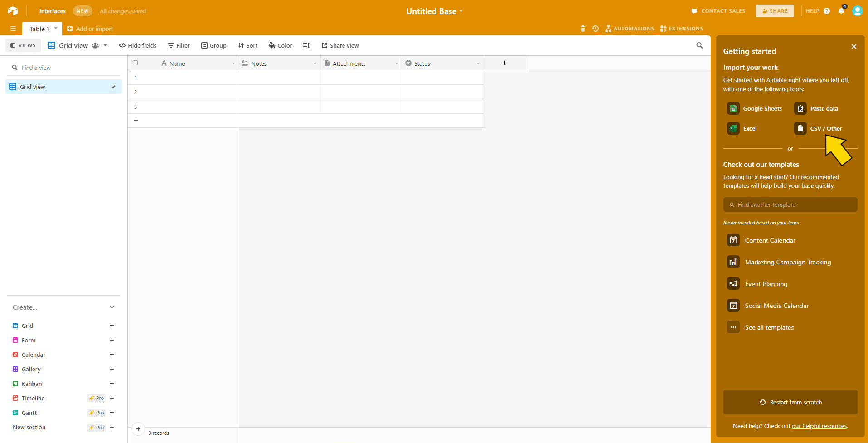Open Event Planning template
Viewport: 868px width, 443px height.
point(757,284)
